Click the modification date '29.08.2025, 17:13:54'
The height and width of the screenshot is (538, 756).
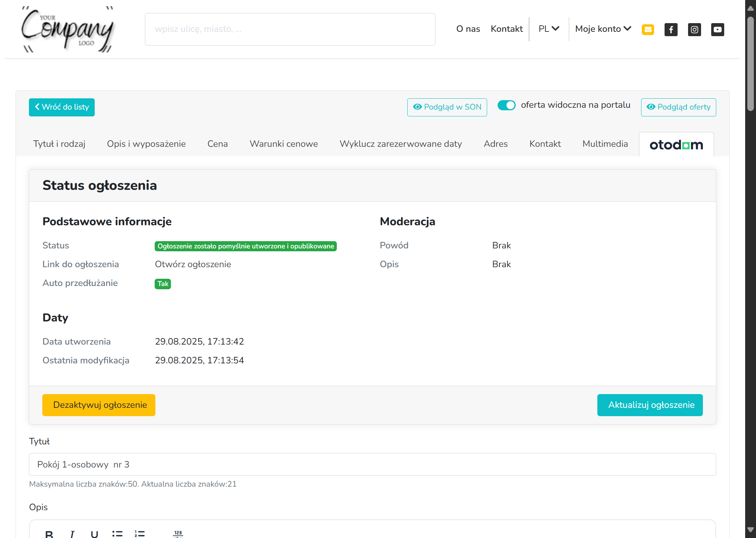(199, 360)
